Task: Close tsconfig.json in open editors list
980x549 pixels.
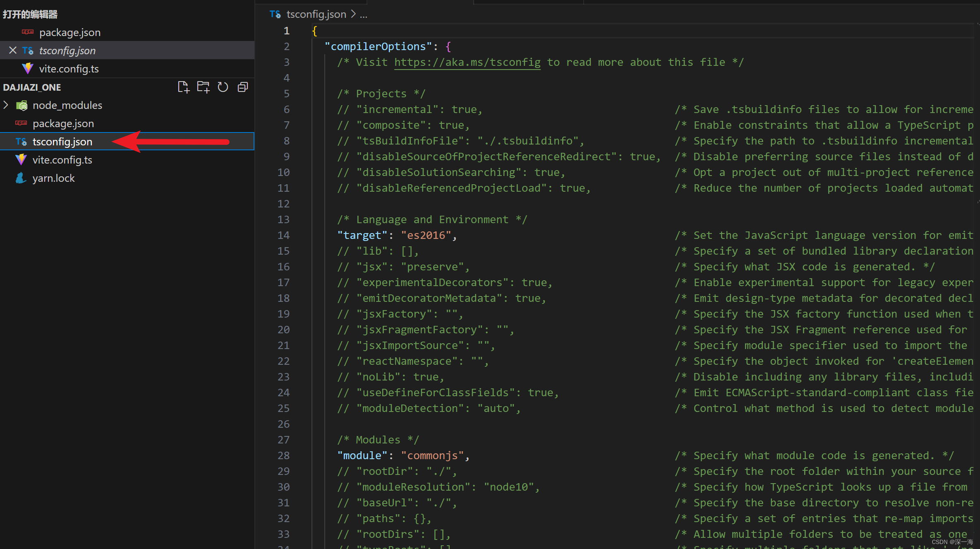Action: pos(13,51)
